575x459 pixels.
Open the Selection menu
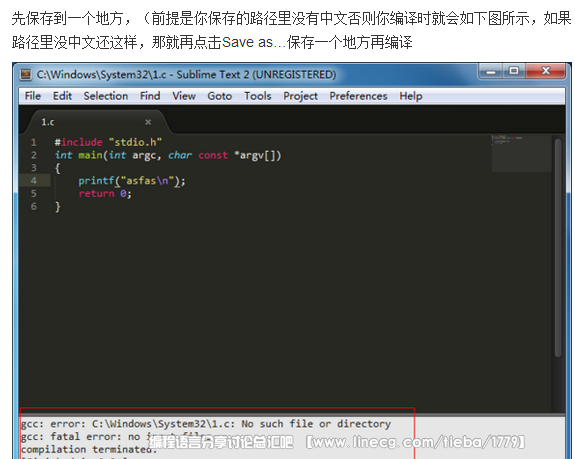point(106,96)
